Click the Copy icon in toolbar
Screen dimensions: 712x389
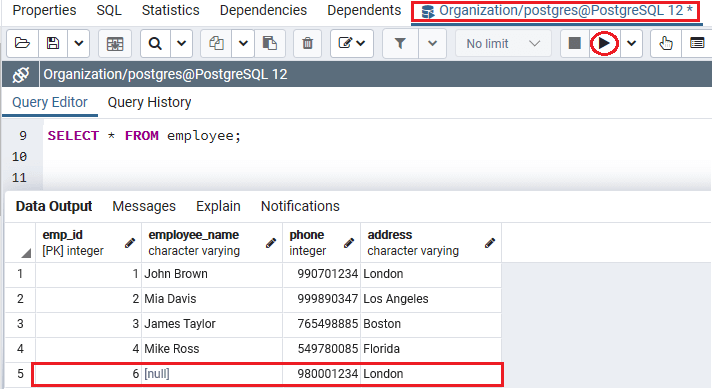pyautogui.click(x=216, y=44)
